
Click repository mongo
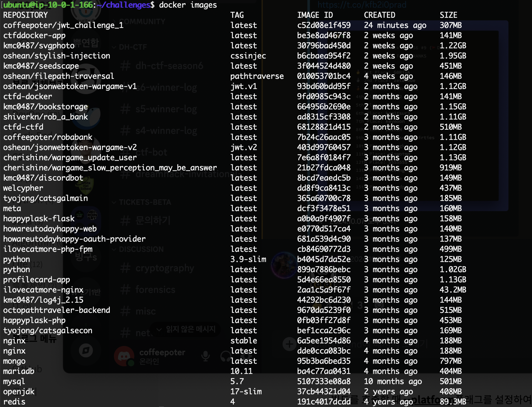[14, 361]
